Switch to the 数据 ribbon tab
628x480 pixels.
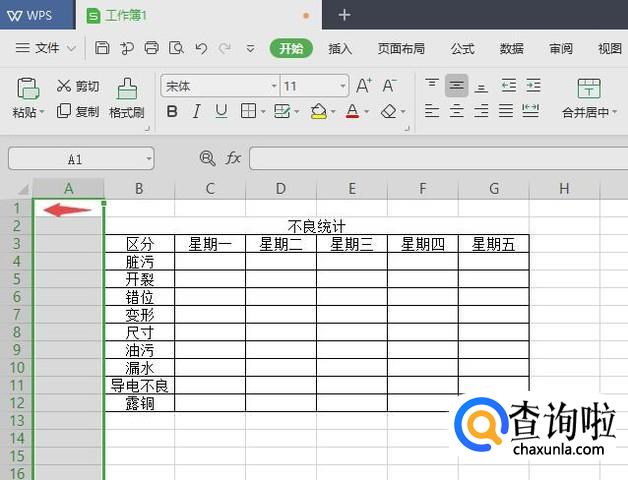(x=512, y=48)
